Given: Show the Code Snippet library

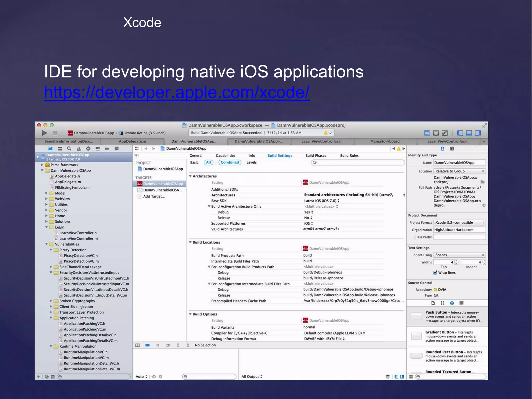Looking at the screenshot, I should tap(442, 303).
